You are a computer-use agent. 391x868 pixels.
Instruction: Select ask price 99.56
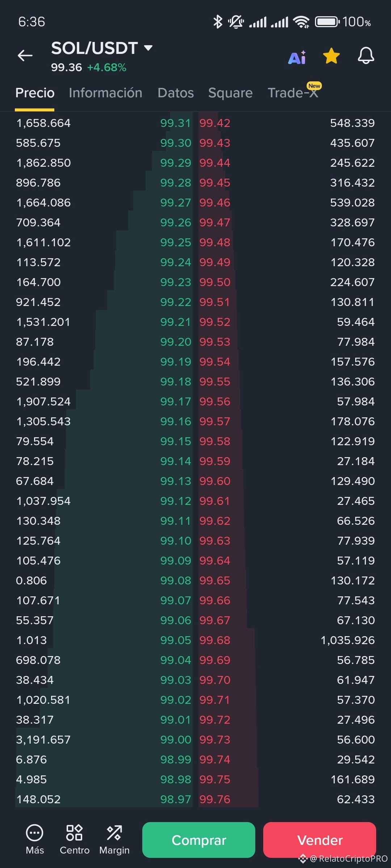(215, 401)
